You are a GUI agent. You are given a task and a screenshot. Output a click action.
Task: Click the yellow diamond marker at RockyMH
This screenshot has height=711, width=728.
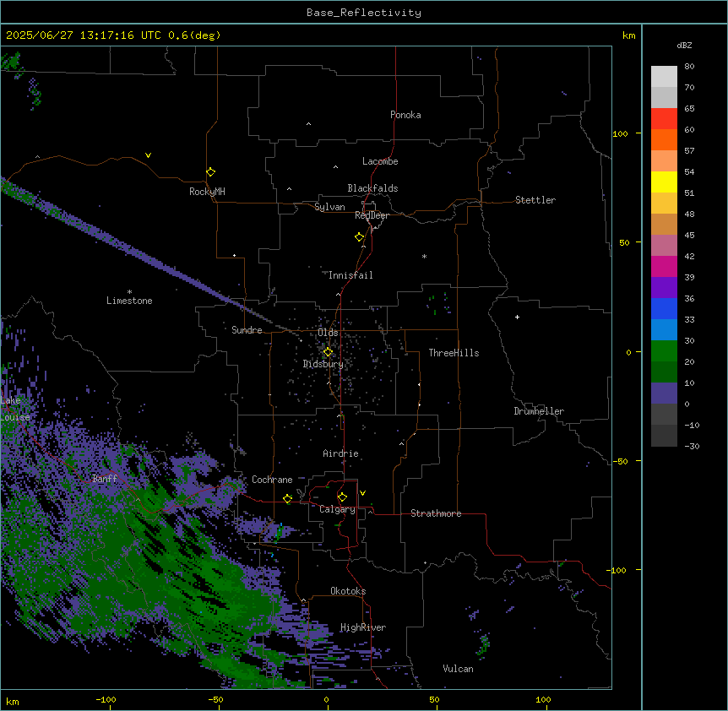(x=210, y=172)
